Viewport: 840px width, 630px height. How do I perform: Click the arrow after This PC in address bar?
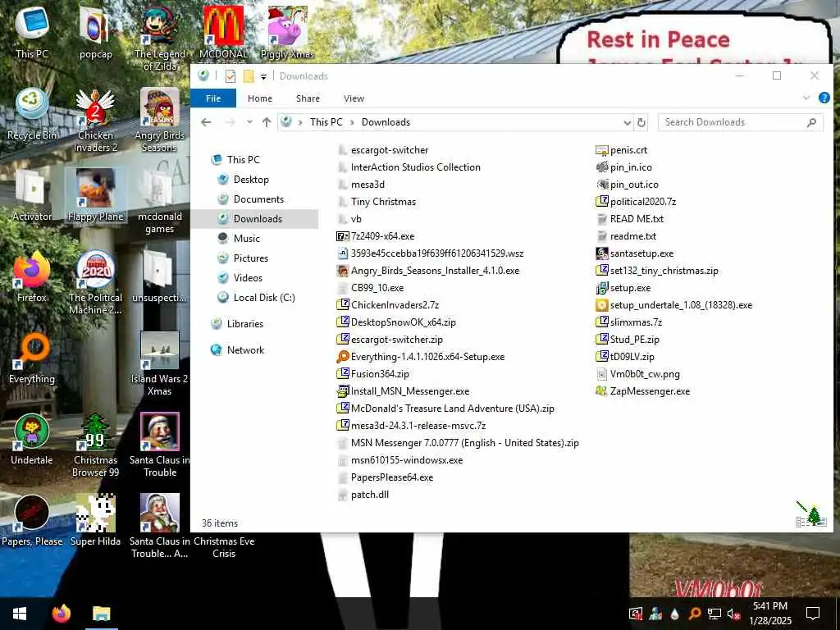coord(352,122)
